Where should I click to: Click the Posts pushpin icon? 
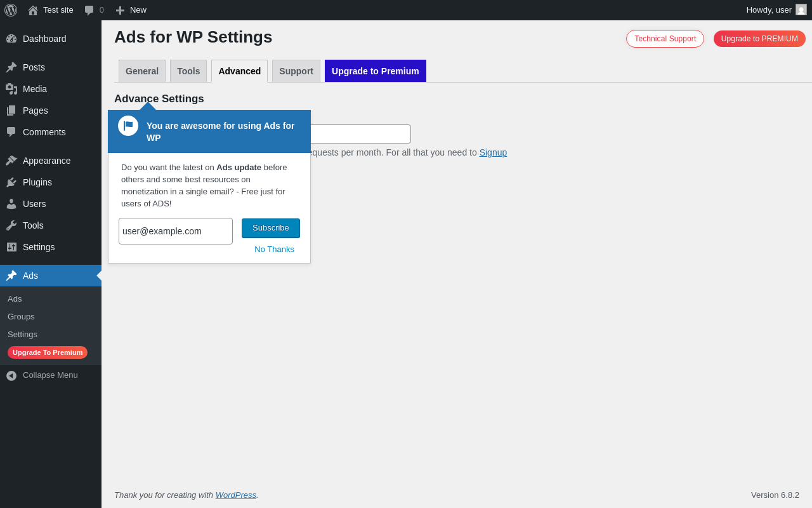pos(11,67)
